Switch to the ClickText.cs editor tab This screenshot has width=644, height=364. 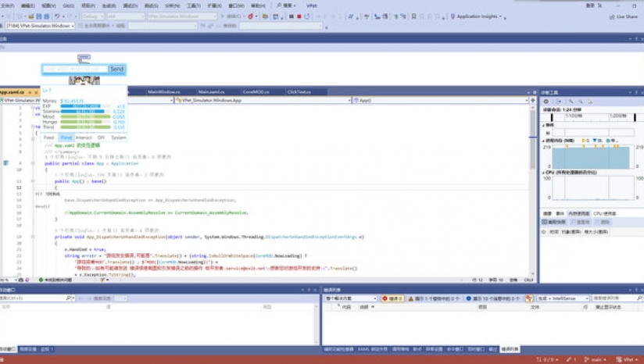coord(299,91)
